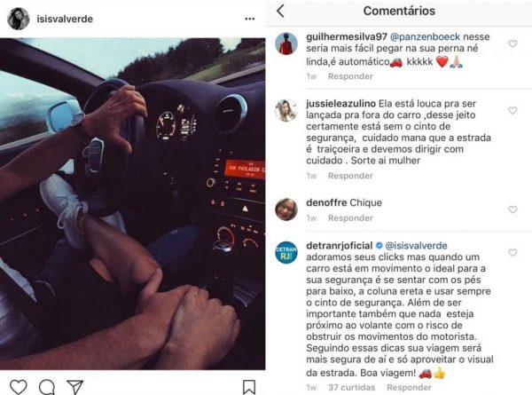Image resolution: width=532 pixels, height=395 pixels.
Task: Reply to denoffre's comment via Responder
Action: coord(350,218)
